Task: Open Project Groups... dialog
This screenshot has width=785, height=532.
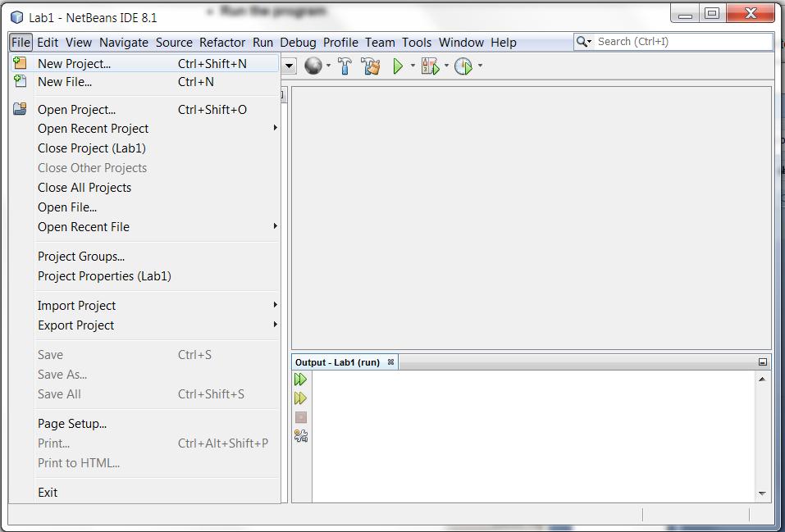Action: pyautogui.click(x=144, y=257)
